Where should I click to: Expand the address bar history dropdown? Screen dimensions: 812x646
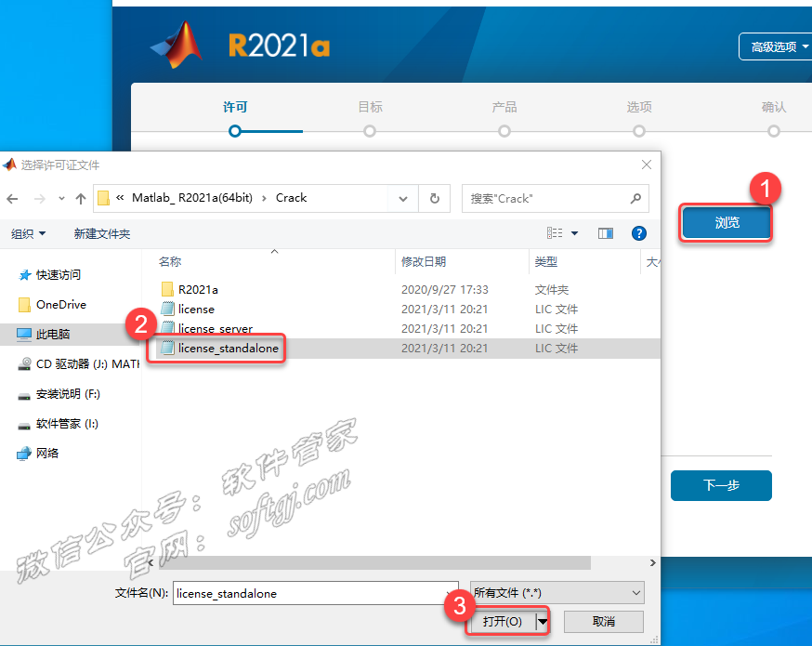coord(403,198)
